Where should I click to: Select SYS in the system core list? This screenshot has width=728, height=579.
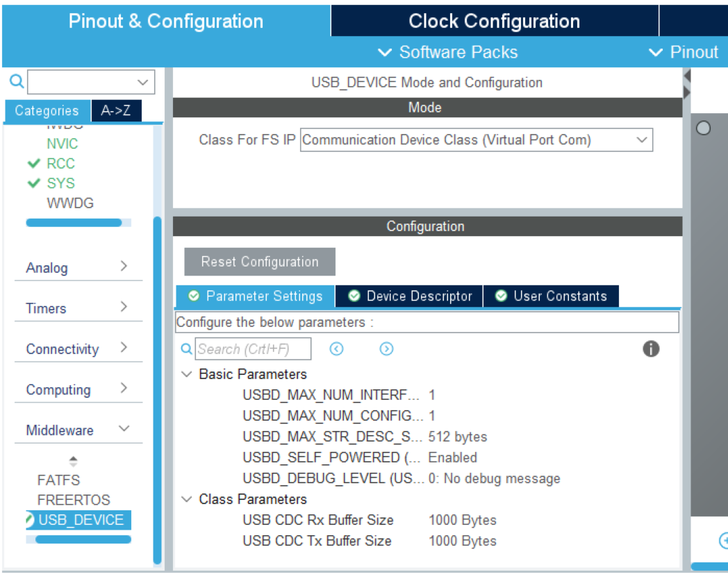pyautogui.click(x=60, y=183)
